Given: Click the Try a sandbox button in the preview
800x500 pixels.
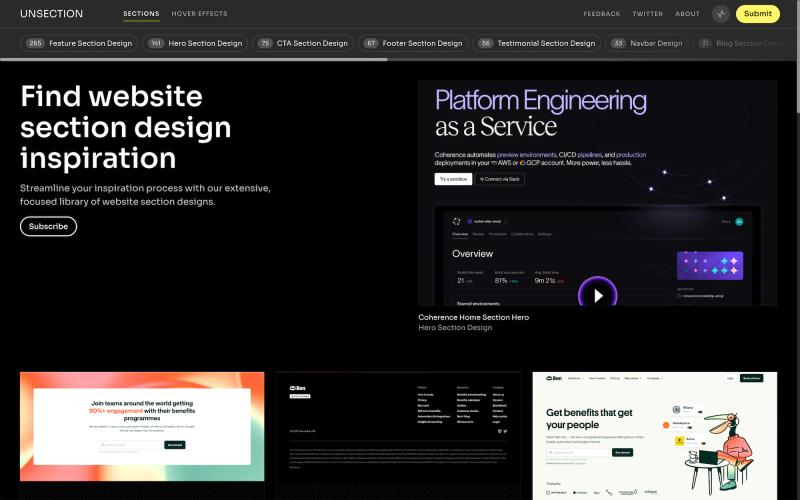Looking at the screenshot, I should click(x=453, y=179).
